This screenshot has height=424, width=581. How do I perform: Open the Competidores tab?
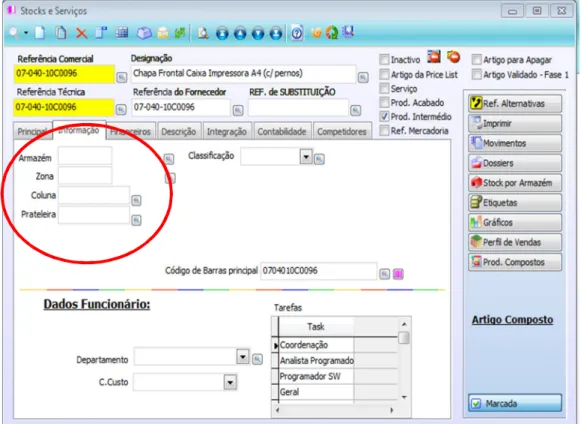(x=342, y=132)
